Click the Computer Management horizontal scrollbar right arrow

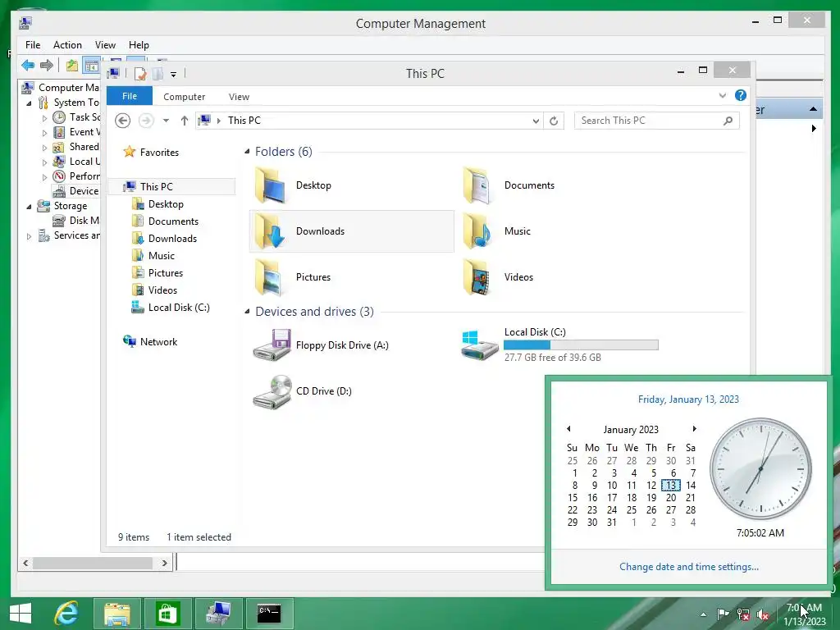tap(164, 563)
